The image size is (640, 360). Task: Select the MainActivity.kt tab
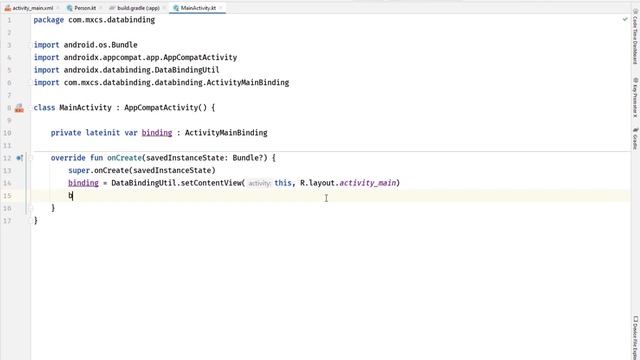coord(198,8)
